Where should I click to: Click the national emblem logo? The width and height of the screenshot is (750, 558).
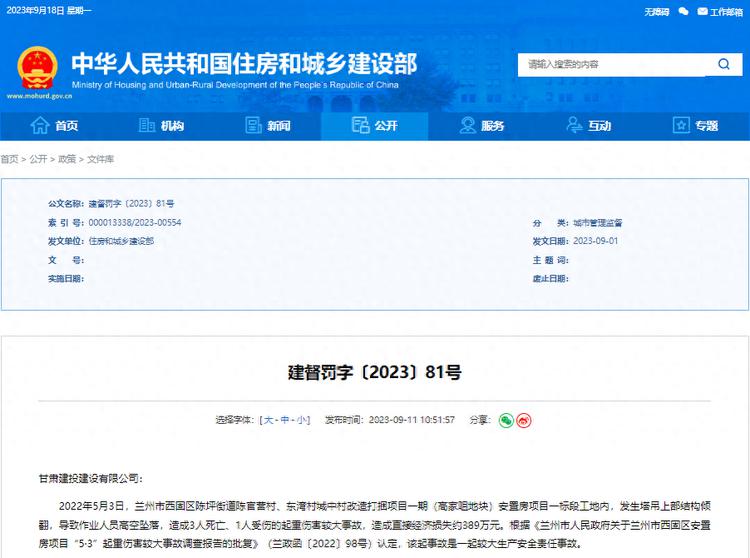click(37, 68)
